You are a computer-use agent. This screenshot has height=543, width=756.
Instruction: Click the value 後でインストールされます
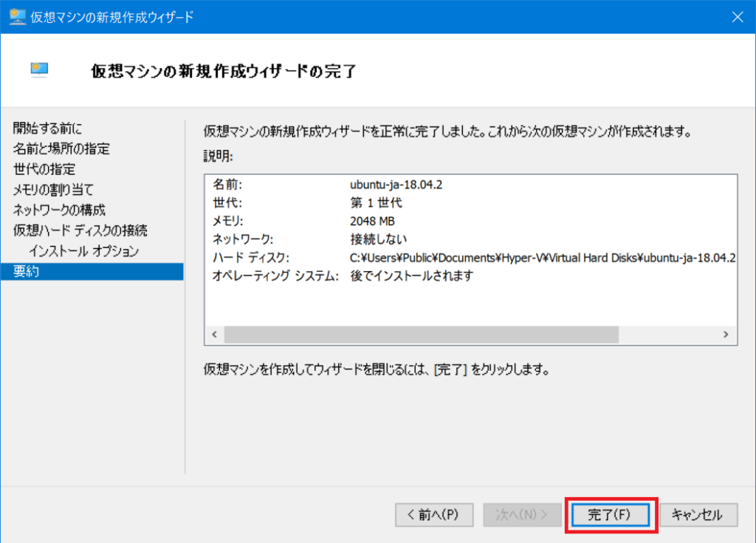[x=412, y=276]
